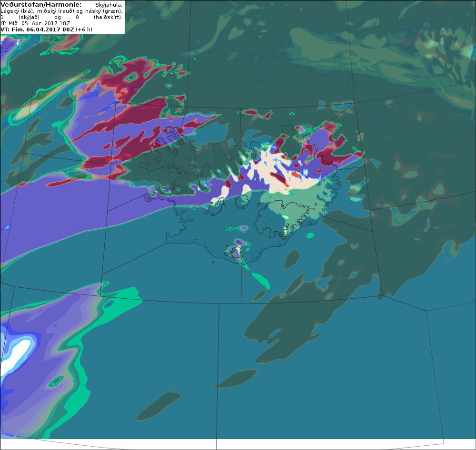Click the "Veðurstofan/Harmonie:" title text
This screenshot has height=450, width=476.
(x=41, y=5)
